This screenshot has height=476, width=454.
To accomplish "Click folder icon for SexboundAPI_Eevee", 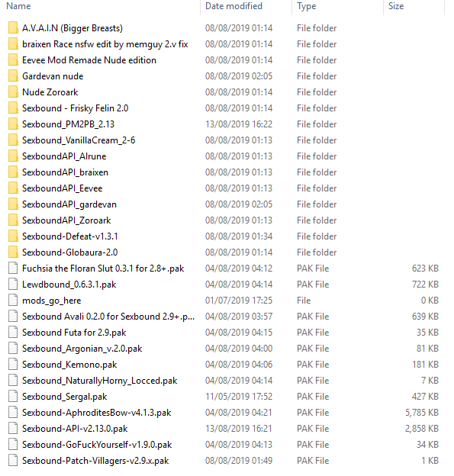I will 13,188.
